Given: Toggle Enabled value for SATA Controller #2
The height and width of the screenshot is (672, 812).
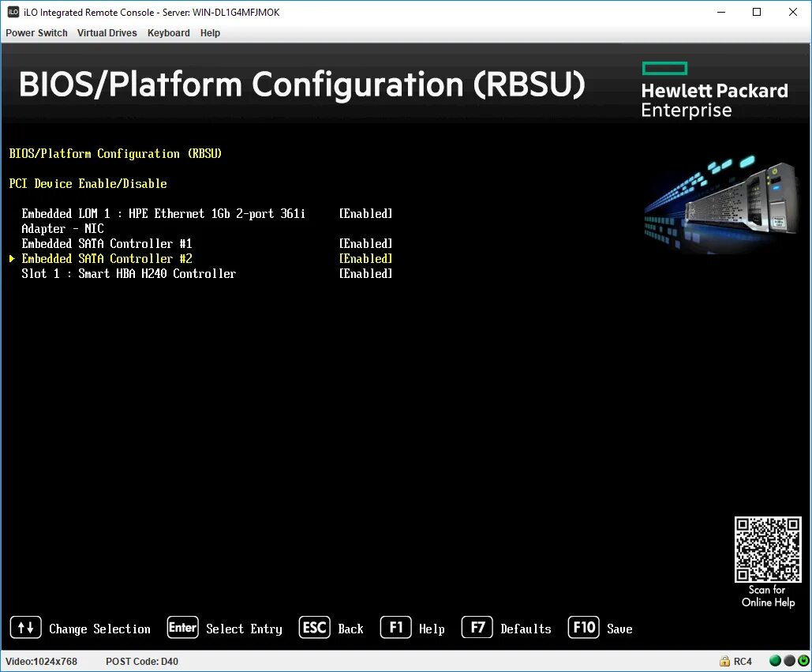Looking at the screenshot, I should (x=365, y=258).
